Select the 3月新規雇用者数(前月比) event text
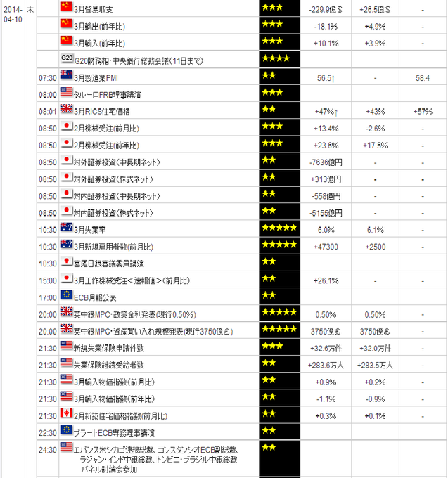The width and height of the screenshot is (448, 478). click(x=113, y=247)
